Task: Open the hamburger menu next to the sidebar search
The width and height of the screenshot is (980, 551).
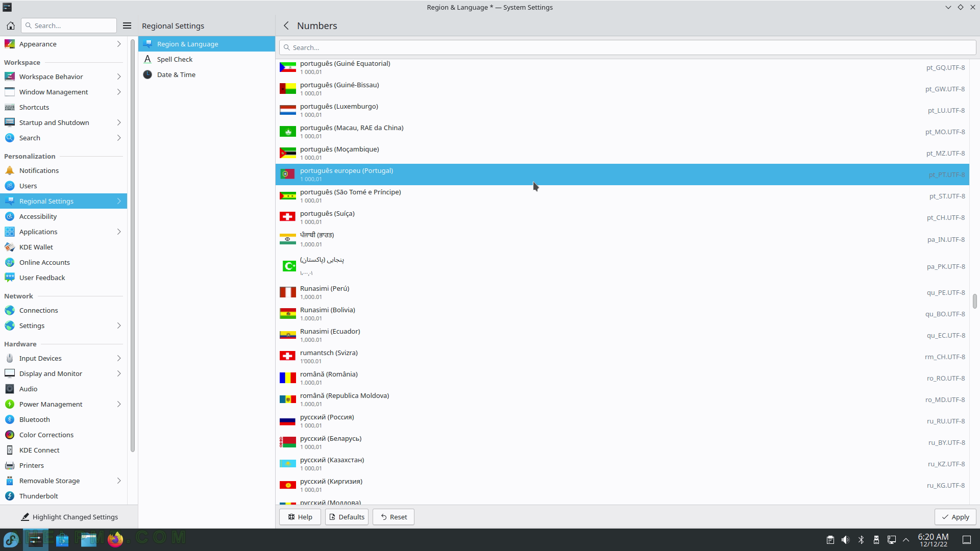Action: 127,26
